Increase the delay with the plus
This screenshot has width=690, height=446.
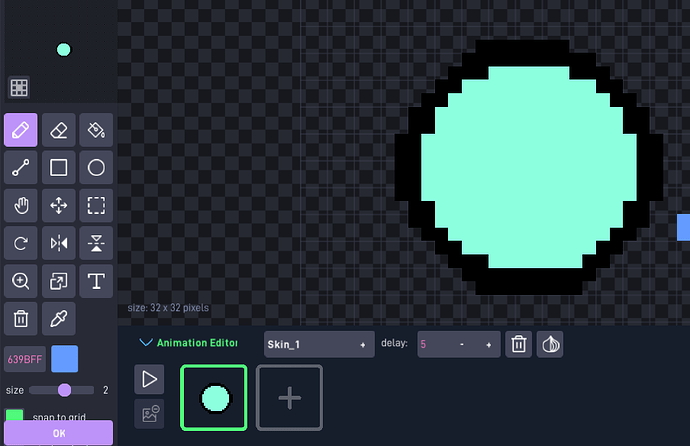488,345
